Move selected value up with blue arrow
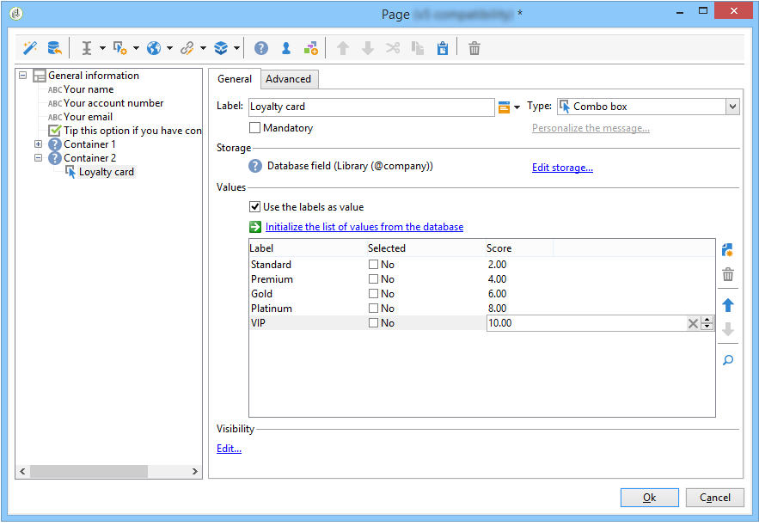The height and width of the screenshot is (532, 759). tap(727, 305)
